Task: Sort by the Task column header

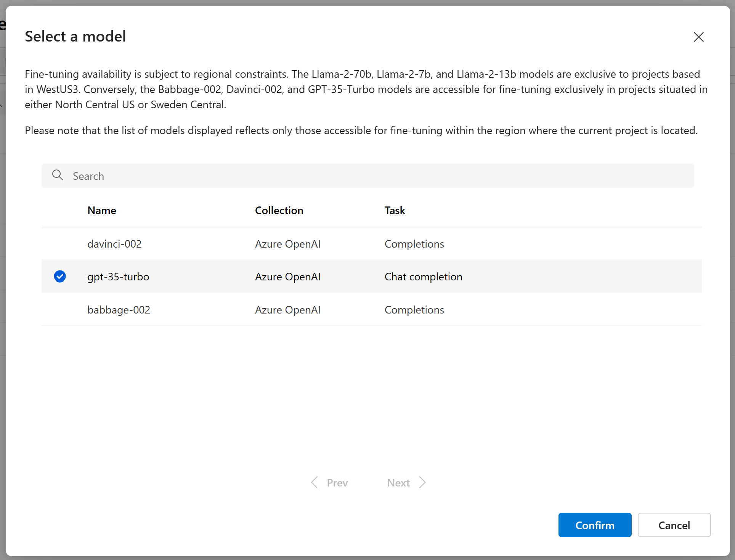Action: coord(395,210)
